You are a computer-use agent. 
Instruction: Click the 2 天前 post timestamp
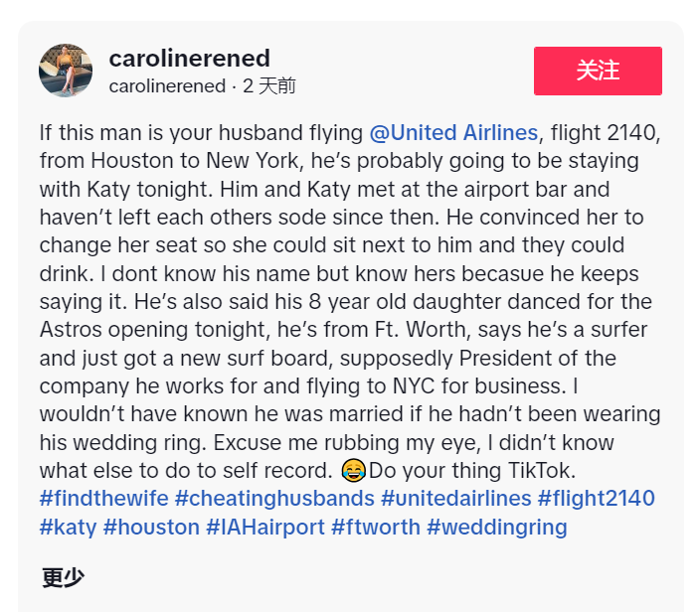tap(269, 86)
